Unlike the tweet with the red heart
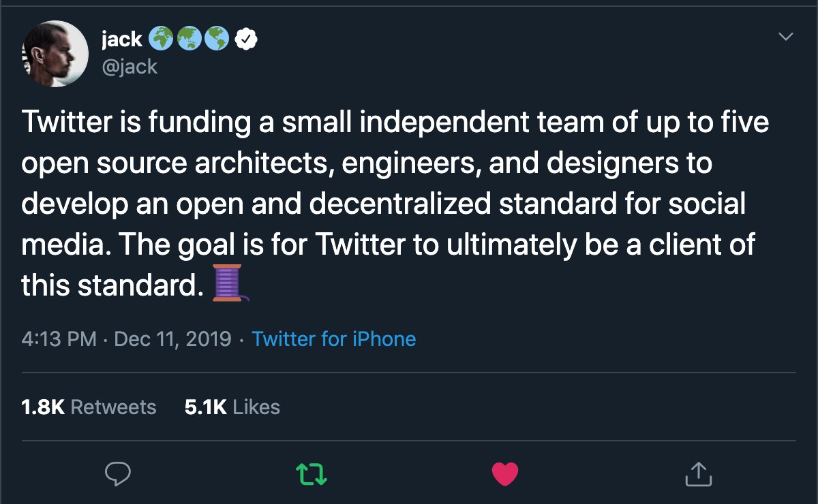Viewport: 818px width, 504px height. pyautogui.click(x=505, y=473)
